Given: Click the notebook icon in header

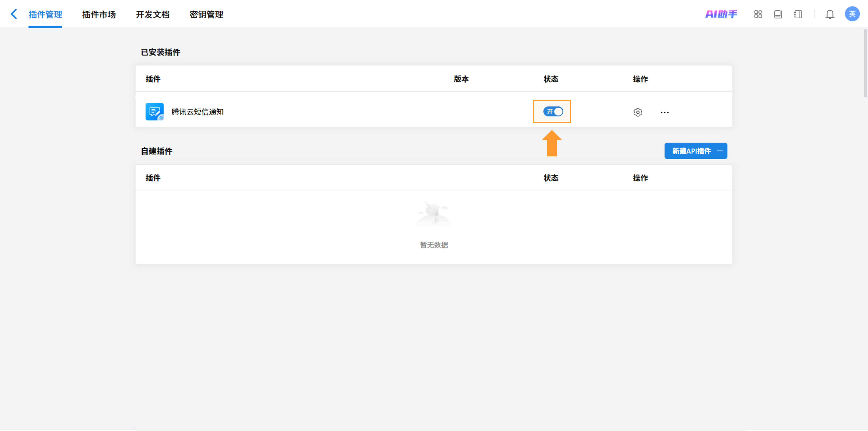Looking at the screenshot, I should click(798, 14).
